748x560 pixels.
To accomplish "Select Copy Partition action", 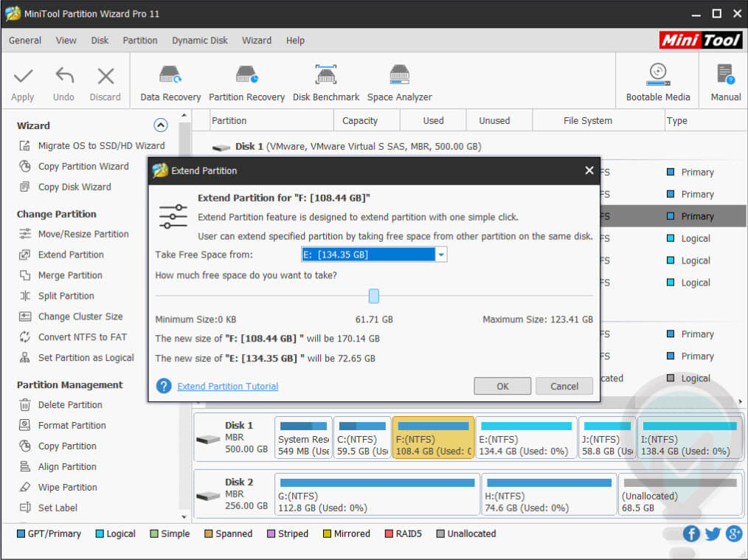I will (x=58, y=446).
